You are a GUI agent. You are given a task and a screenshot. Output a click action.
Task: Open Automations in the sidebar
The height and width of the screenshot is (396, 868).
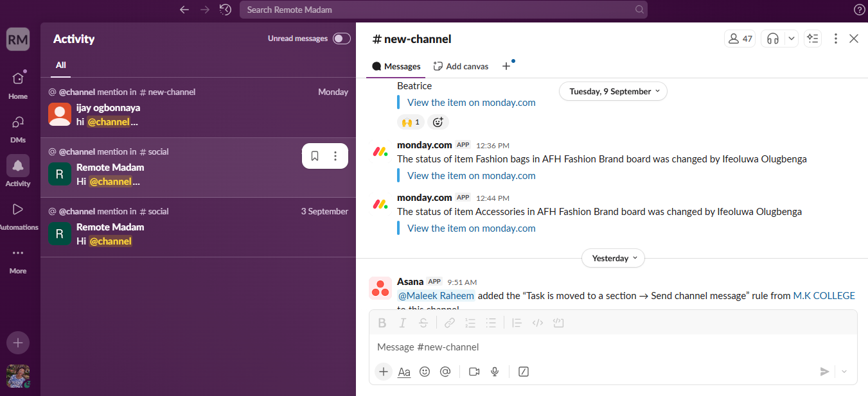pyautogui.click(x=18, y=215)
